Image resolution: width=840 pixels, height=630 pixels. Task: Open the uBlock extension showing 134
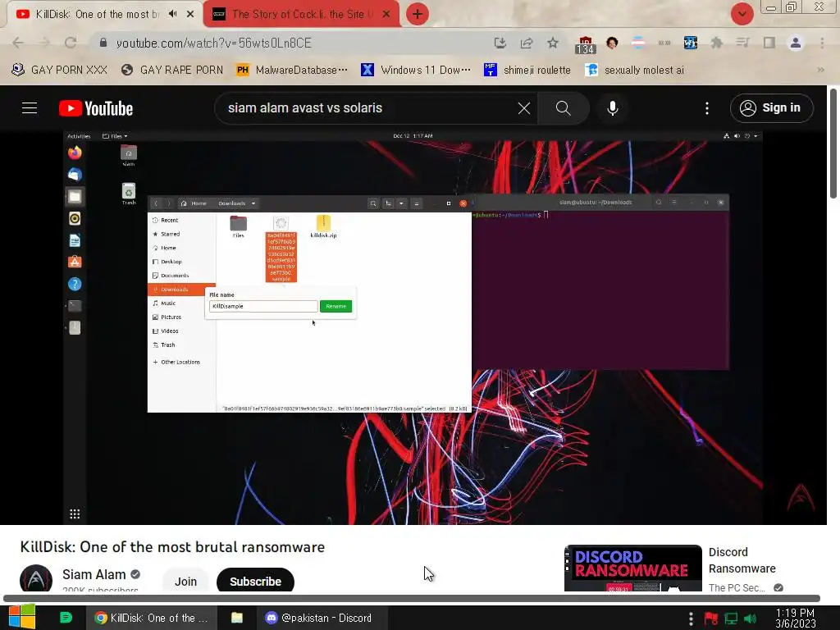click(585, 45)
